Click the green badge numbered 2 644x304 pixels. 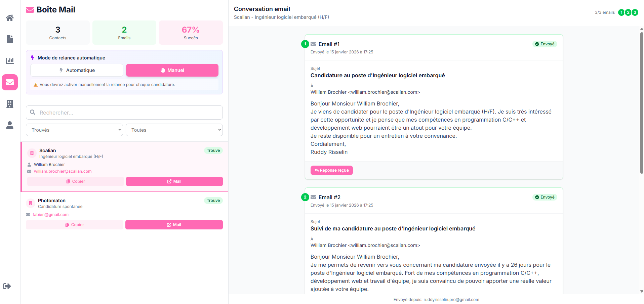[x=628, y=12]
